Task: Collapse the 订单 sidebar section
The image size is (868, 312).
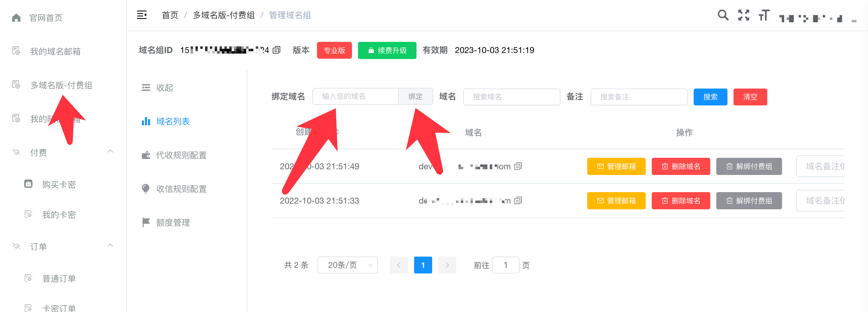Action: point(110,245)
